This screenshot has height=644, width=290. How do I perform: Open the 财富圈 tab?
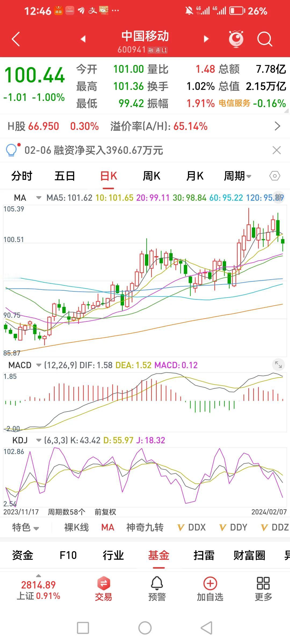tap(249, 555)
